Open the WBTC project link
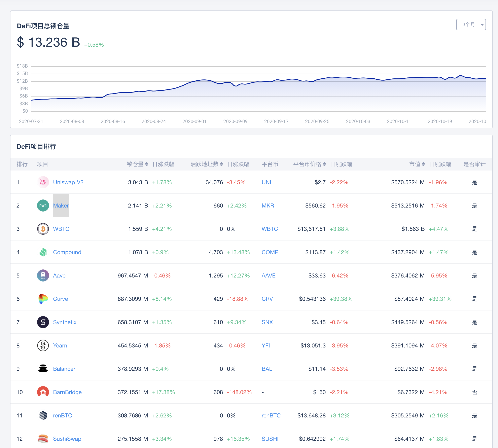Viewport: 498px width, 448px height. pos(61,229)
